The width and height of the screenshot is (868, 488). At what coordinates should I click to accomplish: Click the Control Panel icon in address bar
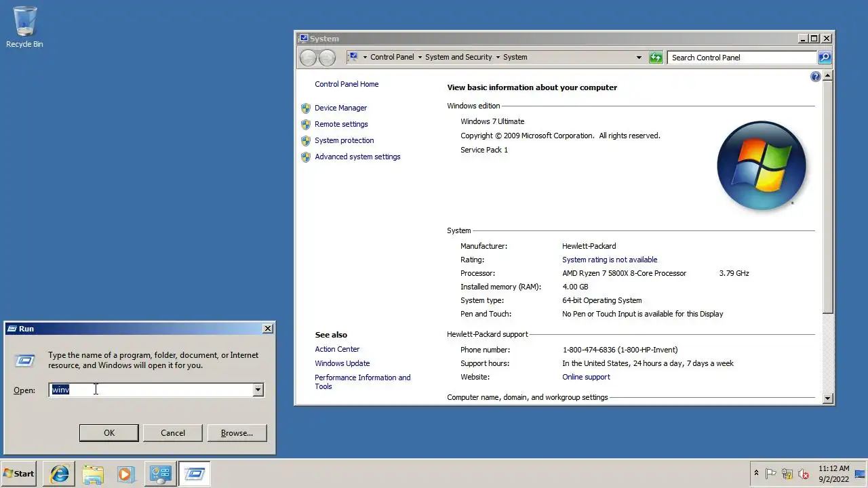coord(353,57)
